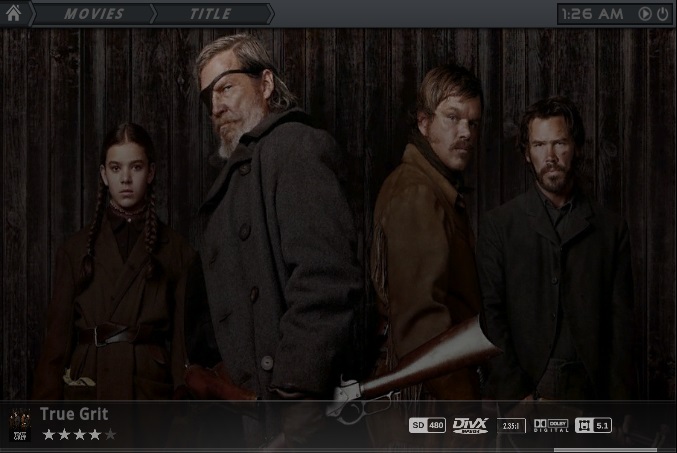Select the True Grit fanart backdrop
Screen dimensions: 677x453
point(338,214)
